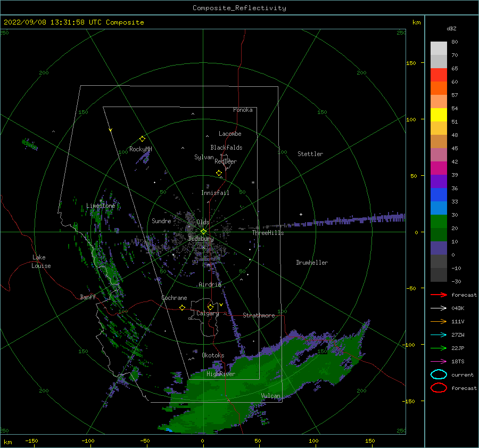This screenshot has height=448, width=479.
Task: Select the 80 dBZ light grey swatch
Action: click(x=439, y=48)
